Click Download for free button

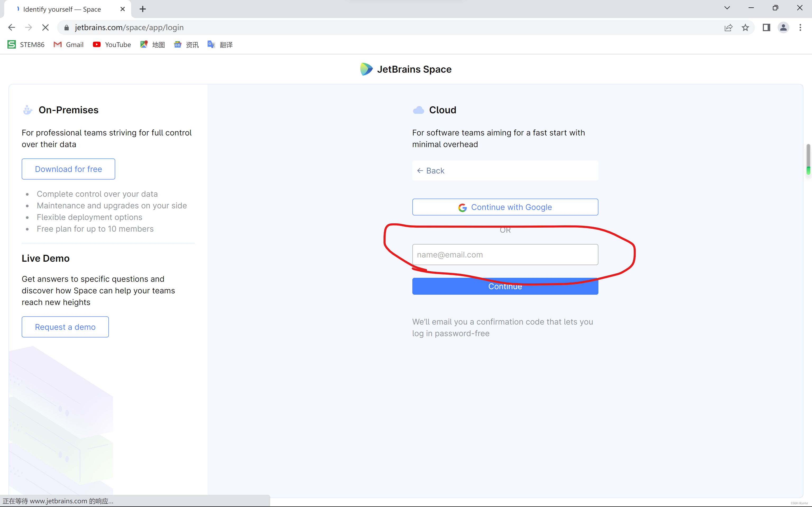click(x=68, y=169)
